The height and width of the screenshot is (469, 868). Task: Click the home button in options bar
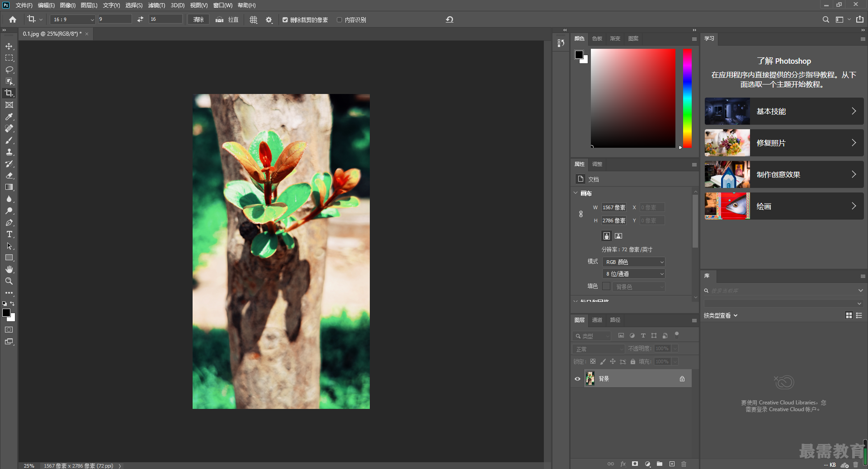click(13, 19)
